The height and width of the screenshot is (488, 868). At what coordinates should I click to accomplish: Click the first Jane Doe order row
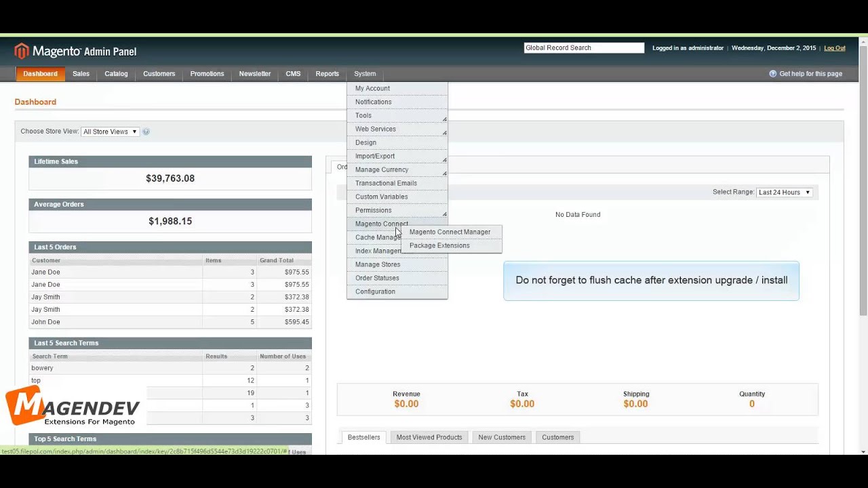pyautogui.click(x=170, y=272)
